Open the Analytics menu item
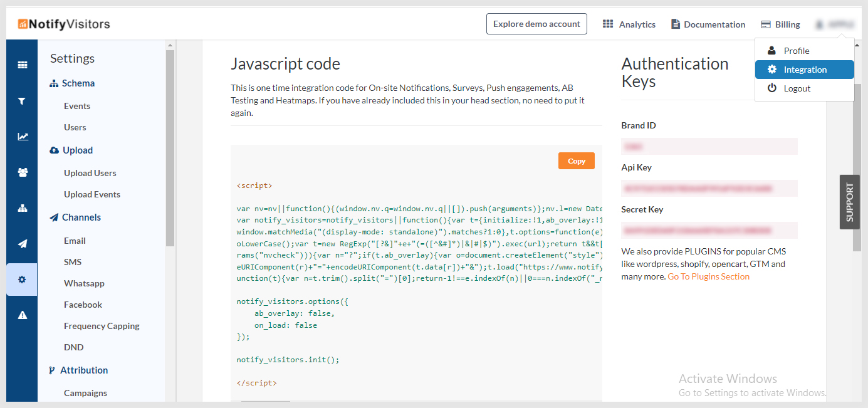 (x=629, y=24)
